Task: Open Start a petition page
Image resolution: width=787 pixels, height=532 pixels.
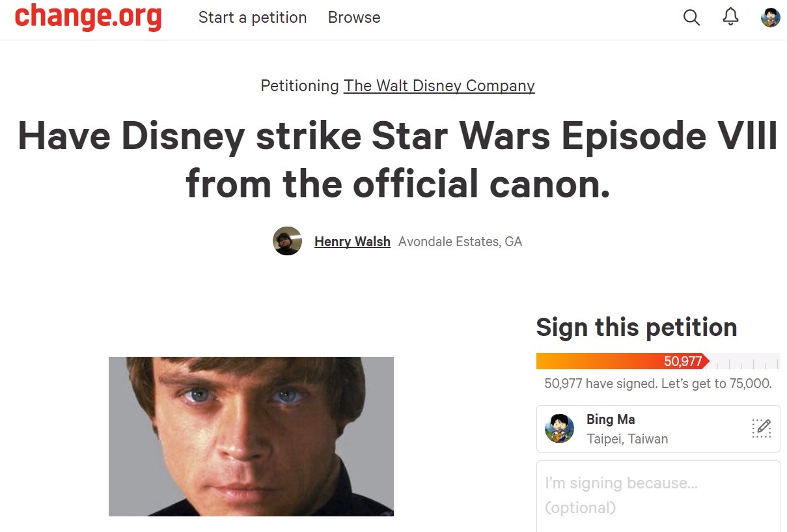Action: [x=253, y=18]
